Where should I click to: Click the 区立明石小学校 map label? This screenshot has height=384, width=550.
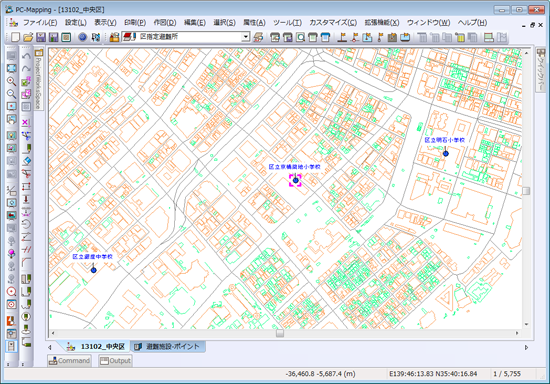click(x=444, y=140)
